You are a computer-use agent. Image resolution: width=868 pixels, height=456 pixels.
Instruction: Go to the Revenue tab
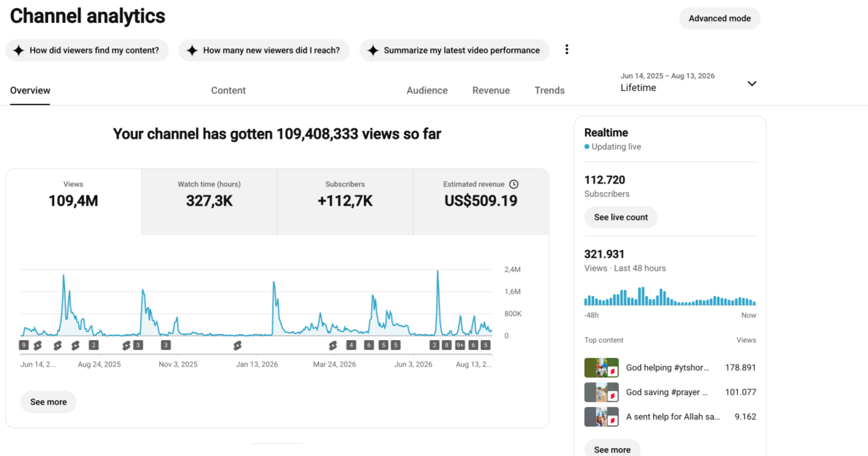(491, 90)
